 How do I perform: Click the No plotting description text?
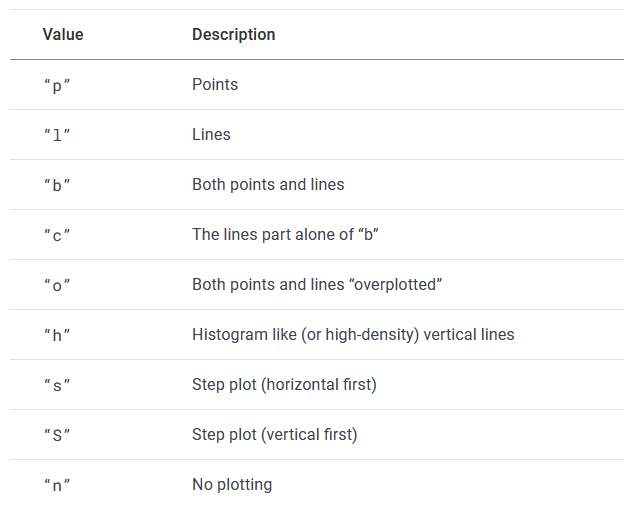(232, 485)
